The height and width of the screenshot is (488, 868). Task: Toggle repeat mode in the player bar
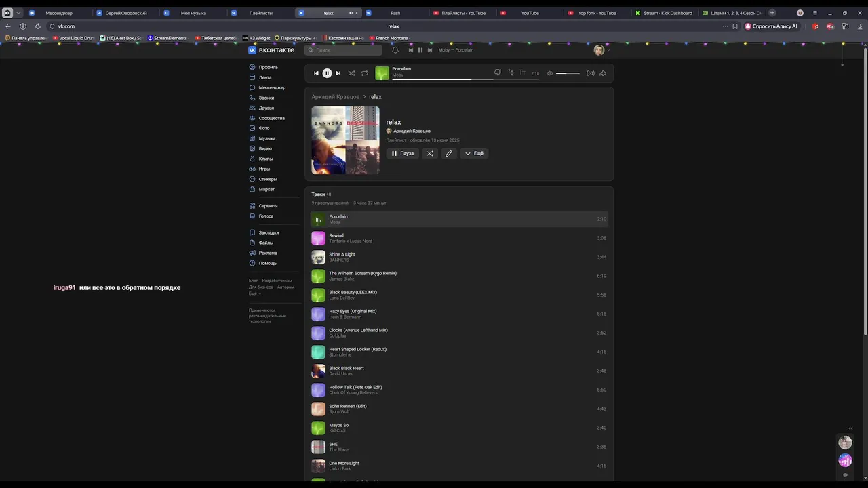coord(364,73)
